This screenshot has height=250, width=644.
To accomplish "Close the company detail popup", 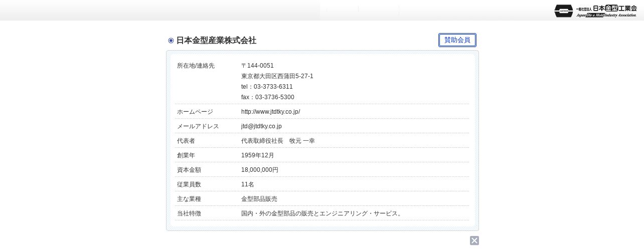I will pyautogui.click(x=474, y=240).
